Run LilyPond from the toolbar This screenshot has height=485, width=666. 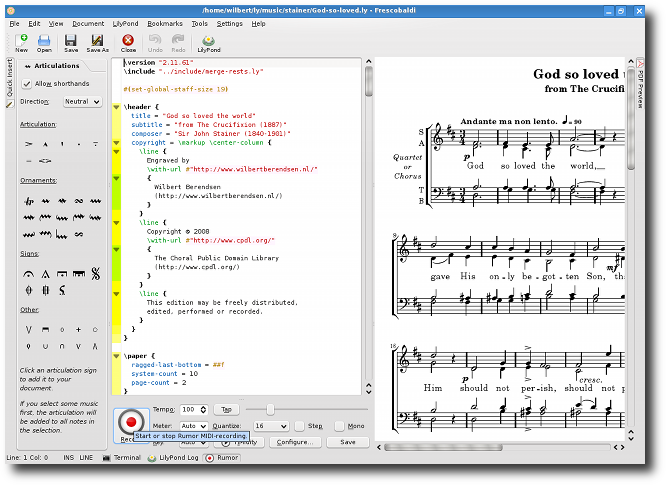pyautogui.click(x=209, y=43)
